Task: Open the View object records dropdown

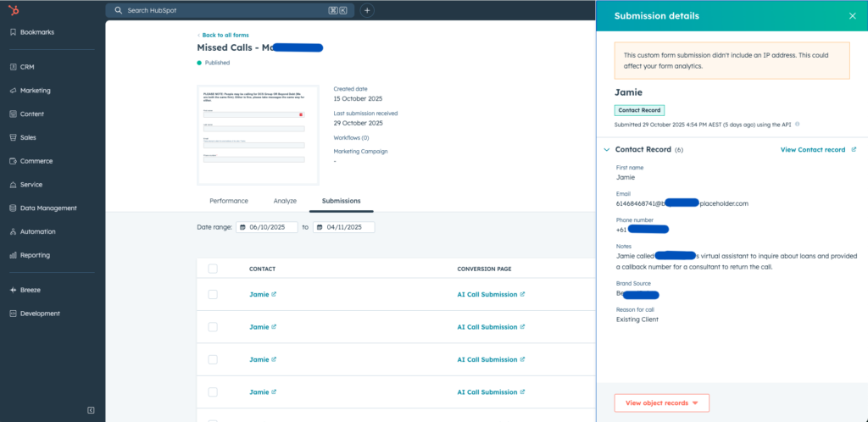Action: click(x=661, y=403)
